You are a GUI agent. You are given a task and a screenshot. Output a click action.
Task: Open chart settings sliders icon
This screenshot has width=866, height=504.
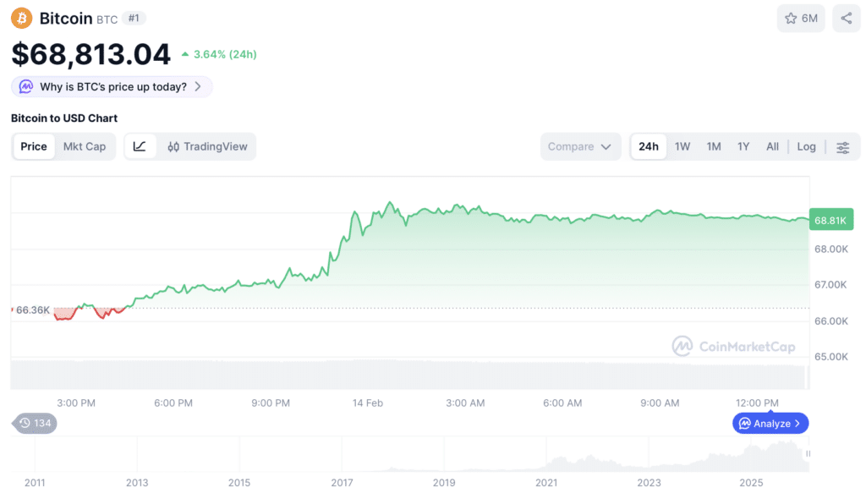click(843, 147)
